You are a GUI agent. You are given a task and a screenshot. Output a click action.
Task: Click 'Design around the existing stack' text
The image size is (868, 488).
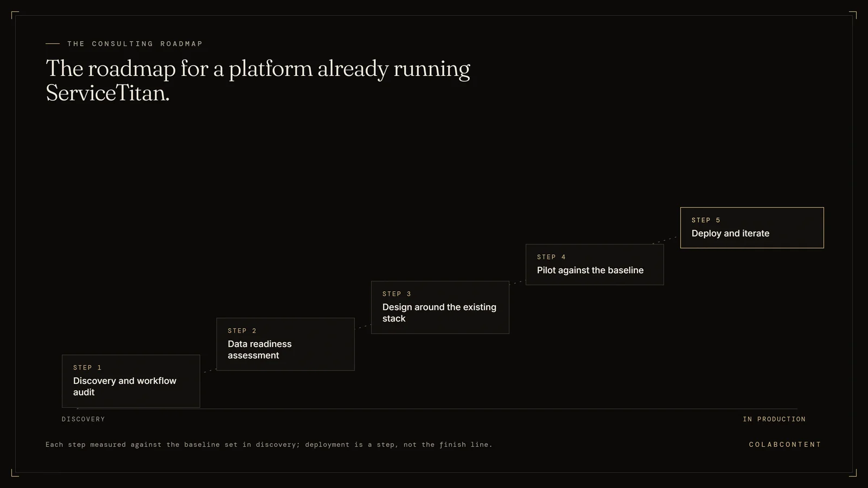click(x=439, y=313)
